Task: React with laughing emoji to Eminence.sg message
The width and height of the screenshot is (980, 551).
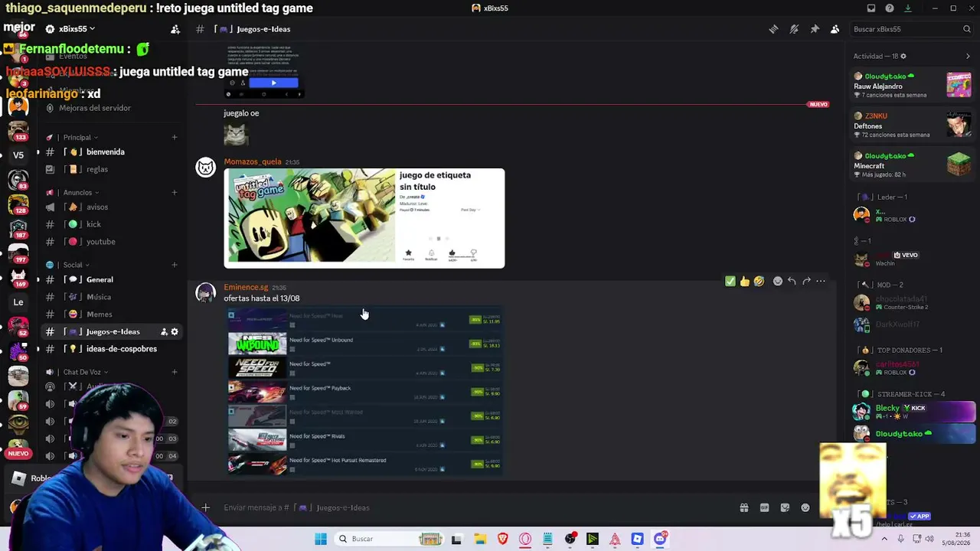Action: pyautogui.click(x=759, y=282)
